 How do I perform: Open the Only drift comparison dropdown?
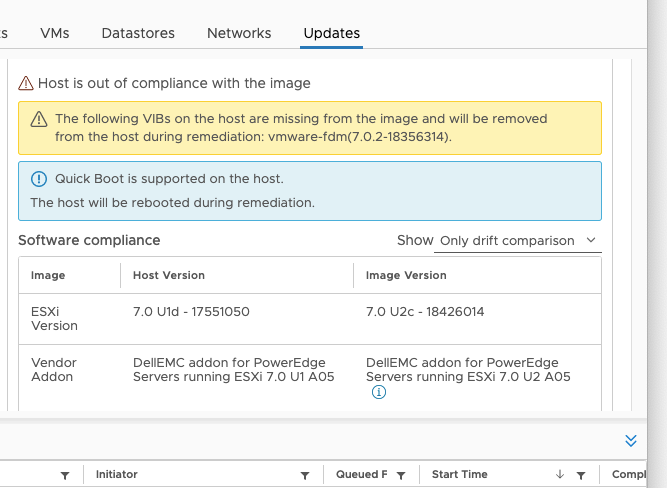click(518, 241)
